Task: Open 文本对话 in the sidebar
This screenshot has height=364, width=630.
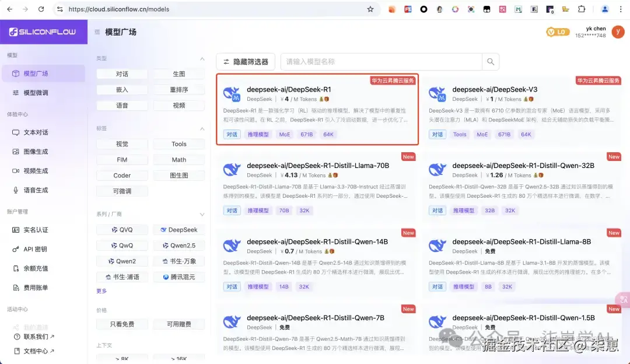Action: [x=43, y=132]
